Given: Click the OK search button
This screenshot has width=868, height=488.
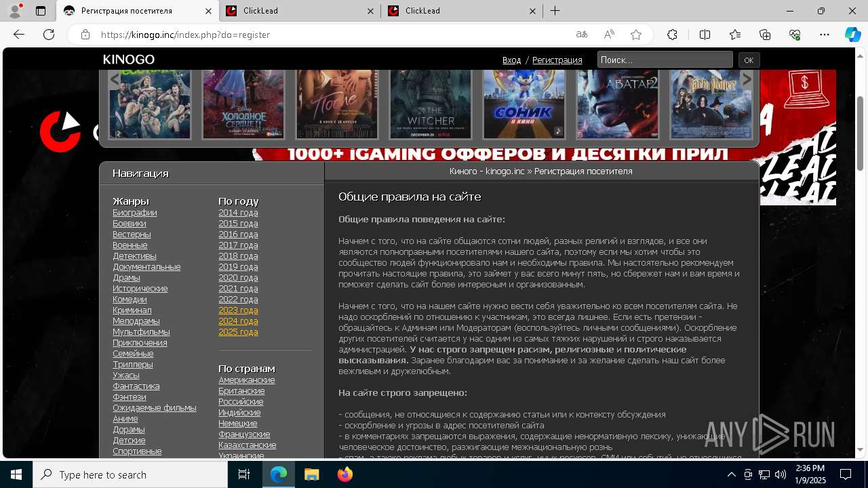Looking at the screenshot, I should [x=749, y=60].
